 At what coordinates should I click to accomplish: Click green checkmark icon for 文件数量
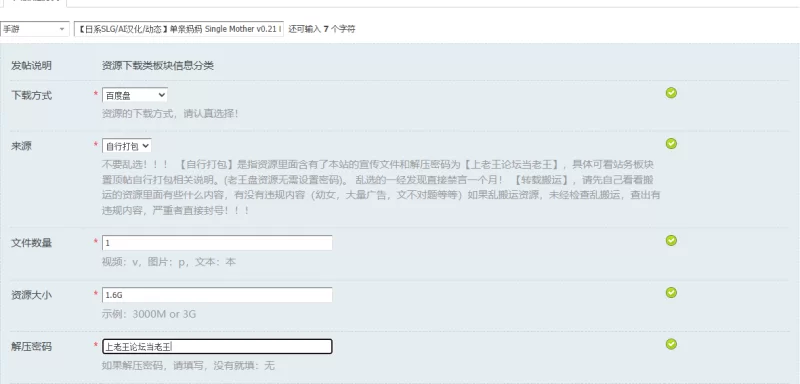671,240
